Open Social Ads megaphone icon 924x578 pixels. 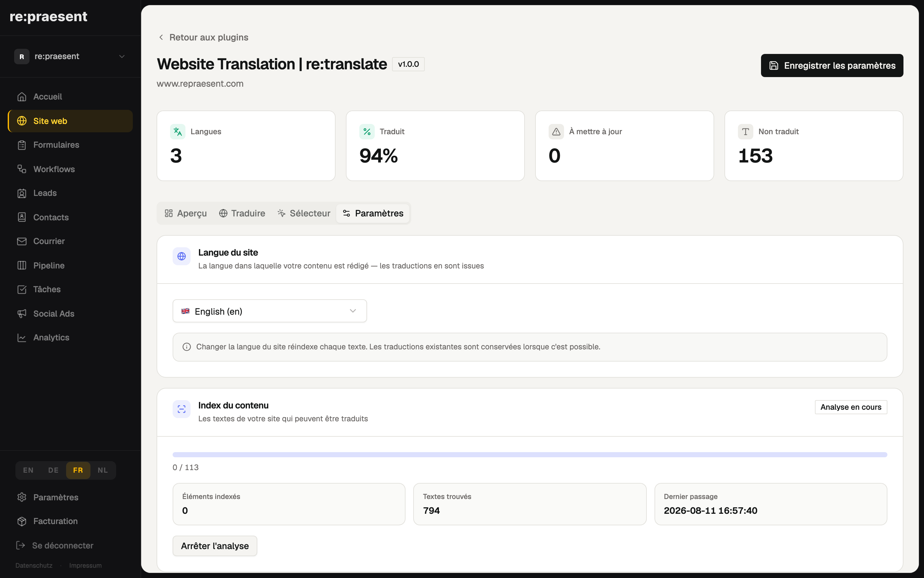click(22, 313)
